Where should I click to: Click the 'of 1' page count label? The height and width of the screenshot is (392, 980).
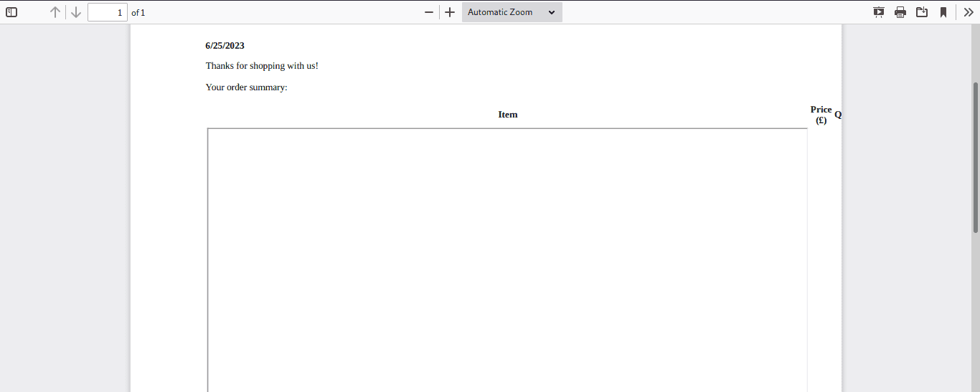pyautogui.click(x=138, y=13)
